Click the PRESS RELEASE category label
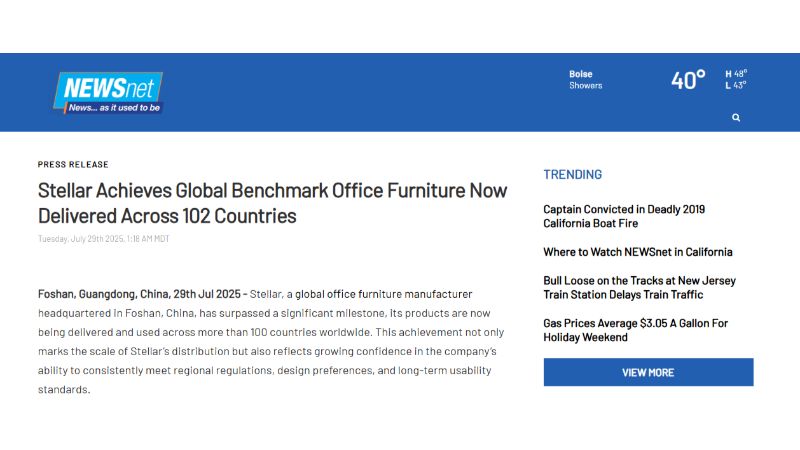The image size is (800, 450). [x=73, y=164]
